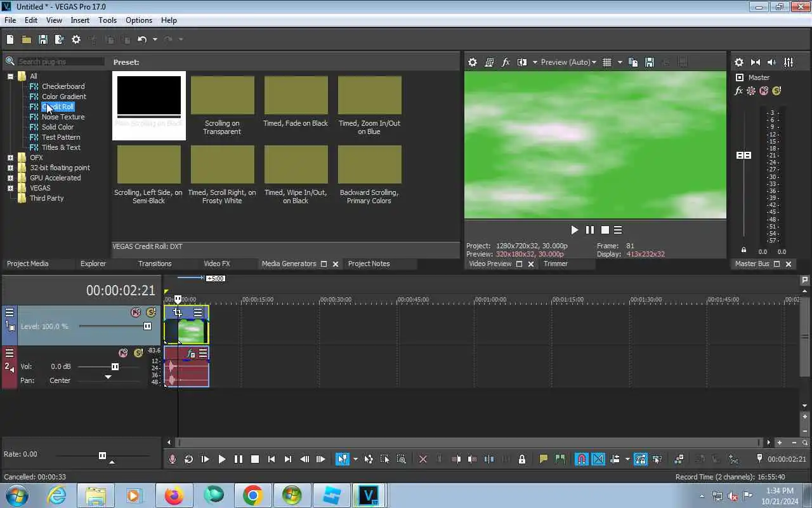The image size is (812, 508).
Task: Solo the Master bus
Action: 776,91
